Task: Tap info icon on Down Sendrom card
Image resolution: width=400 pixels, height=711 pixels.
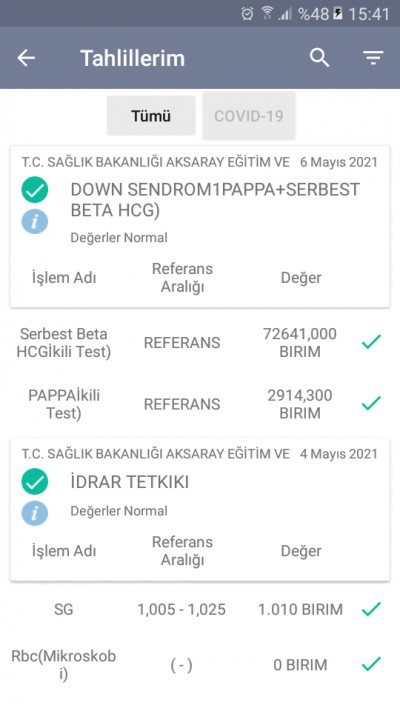Action: tap(34, 221)
